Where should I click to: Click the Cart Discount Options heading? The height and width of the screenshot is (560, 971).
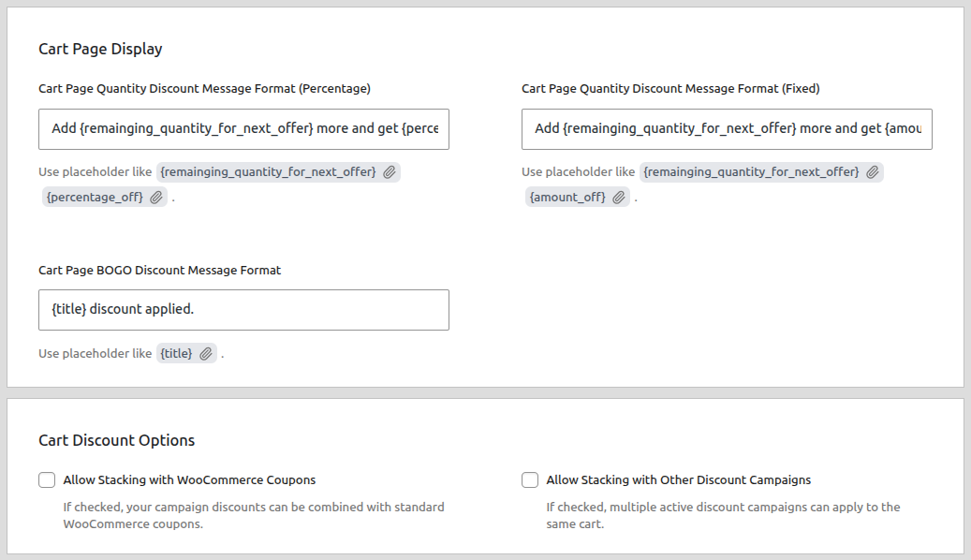click(116, 440)
